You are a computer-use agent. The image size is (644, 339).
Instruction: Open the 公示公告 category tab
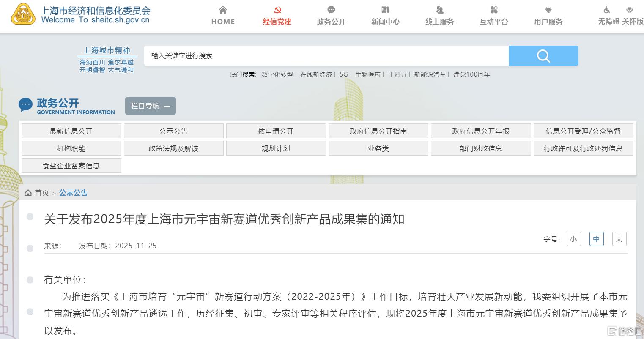[x=173, y=131]
